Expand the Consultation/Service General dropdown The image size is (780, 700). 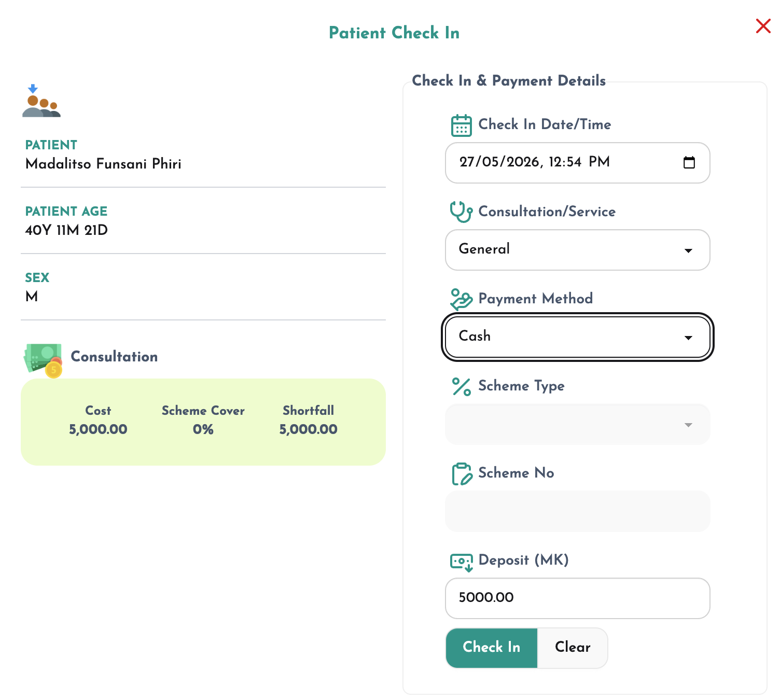click(x=577, y=250)
